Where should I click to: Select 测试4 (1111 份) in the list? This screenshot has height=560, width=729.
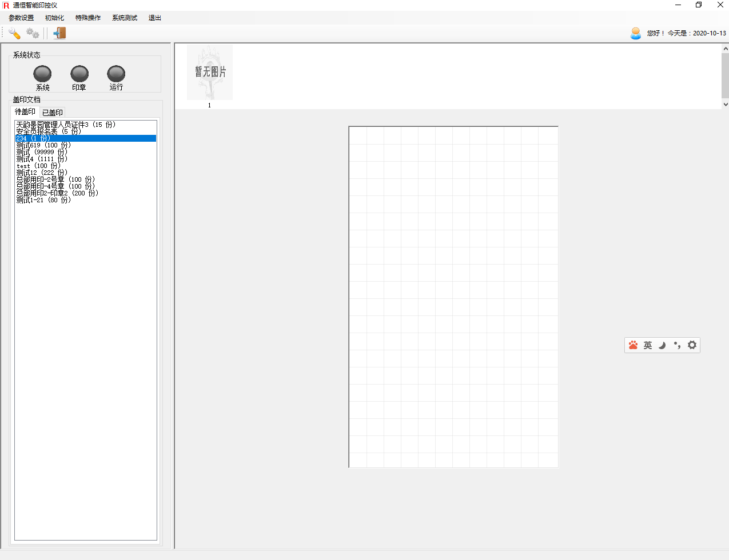point(86,159)
